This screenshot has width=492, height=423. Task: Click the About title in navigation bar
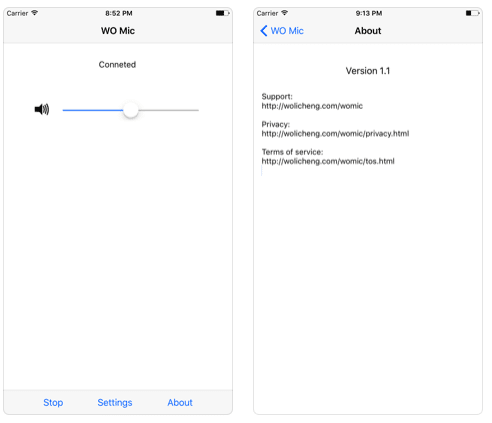(368, 31)
